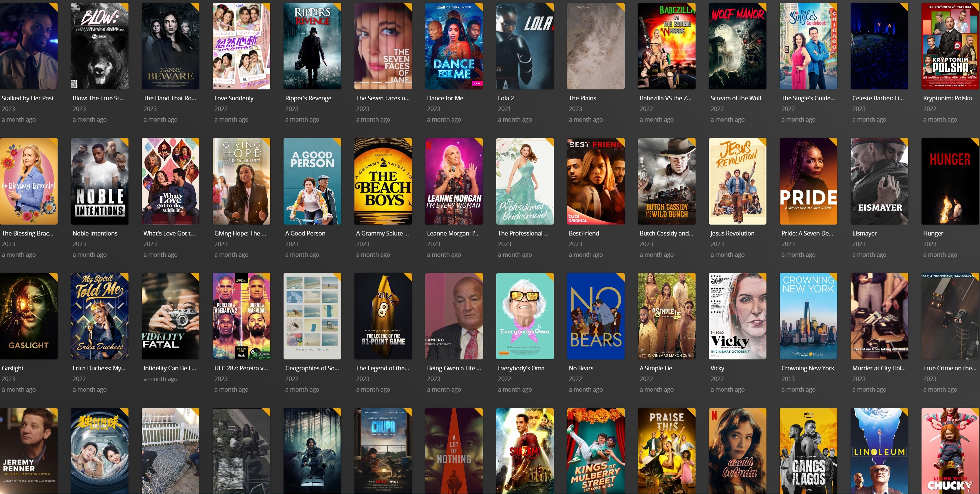Screen dimensions: 980x494
Task: Click the What's Love Got poster
Action: (170, 181)
